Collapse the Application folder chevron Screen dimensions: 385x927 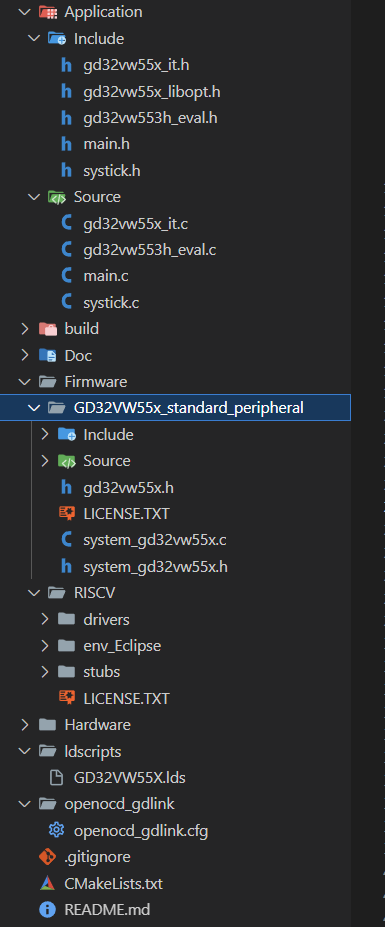25,12
